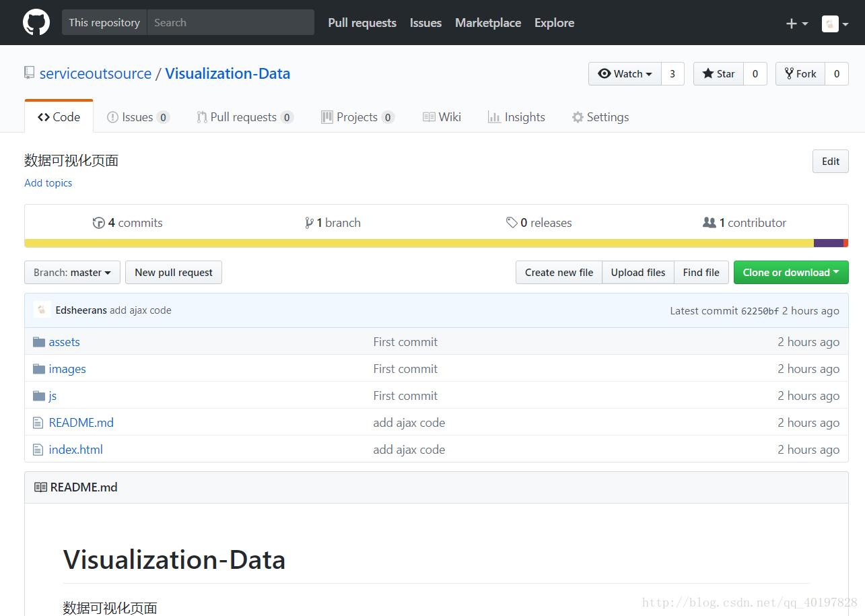Click the yellow language bar segment
This screenshot has height=616, width=865.
419,243
